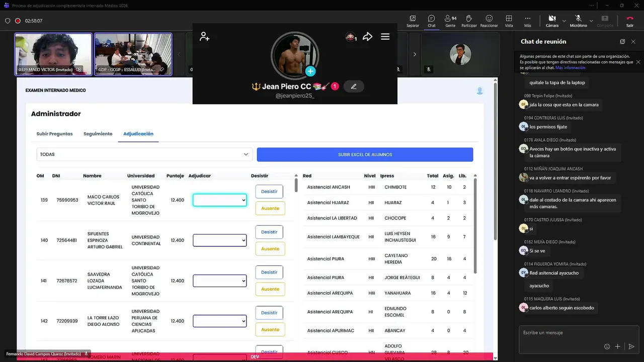This screenshot has height=362, width=644.
Task: Expand the Cámara options chevron
Action: tap(564, 21)
